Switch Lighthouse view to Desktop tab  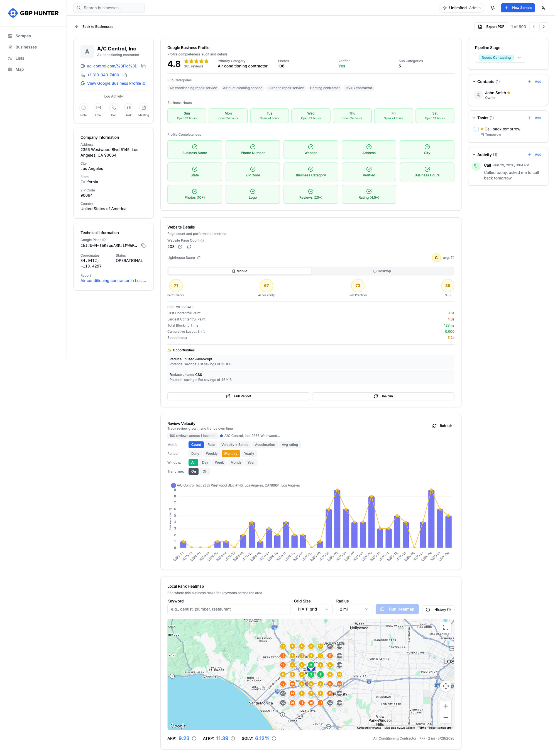tap(382, 271)
